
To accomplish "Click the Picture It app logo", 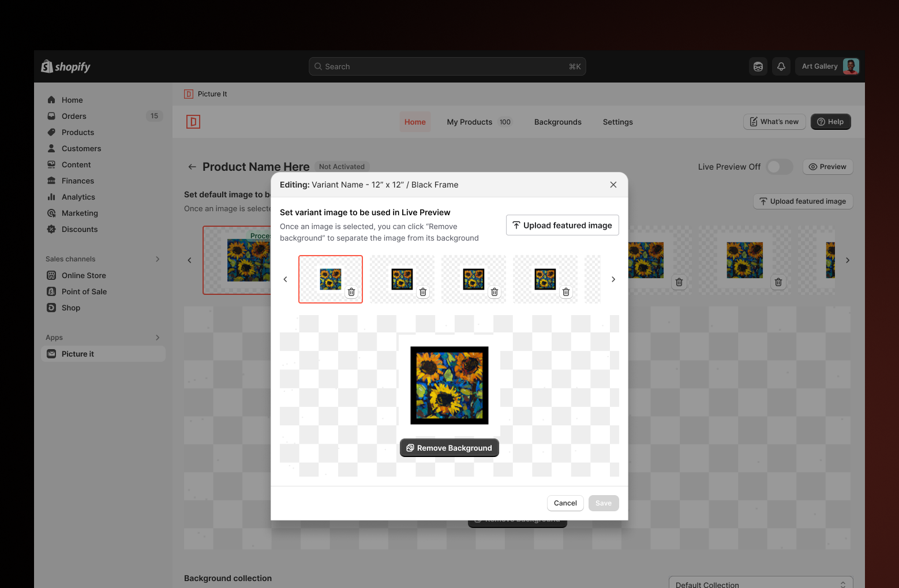I will tap(193, 122).
